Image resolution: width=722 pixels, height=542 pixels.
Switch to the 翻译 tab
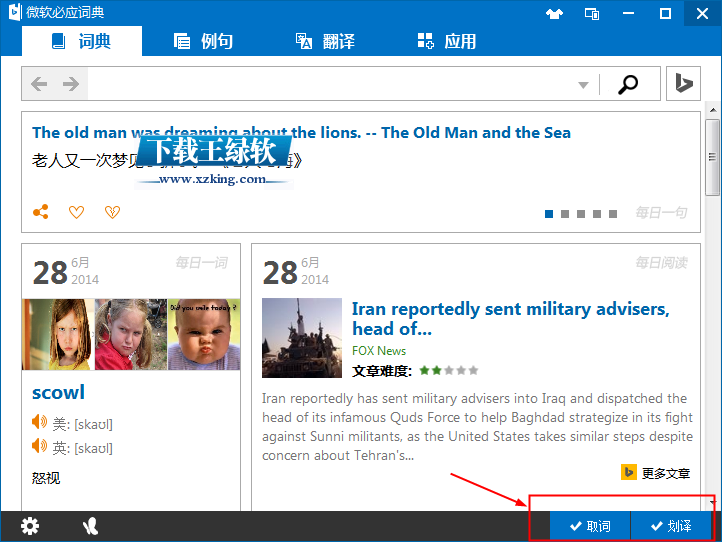pyautogui.click(x=325, y=41)
